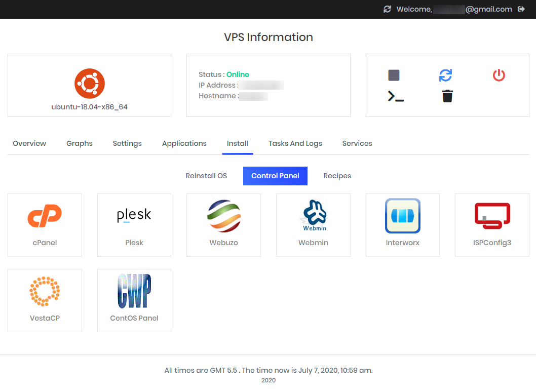Screen dimensions: 536x392
Task: Choose the Webmin logo
Action: (314, 216)
